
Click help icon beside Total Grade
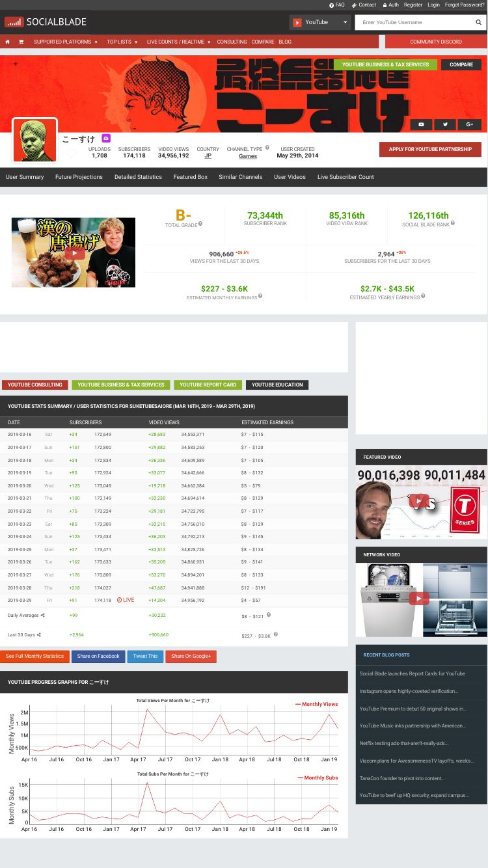[200, 224]
